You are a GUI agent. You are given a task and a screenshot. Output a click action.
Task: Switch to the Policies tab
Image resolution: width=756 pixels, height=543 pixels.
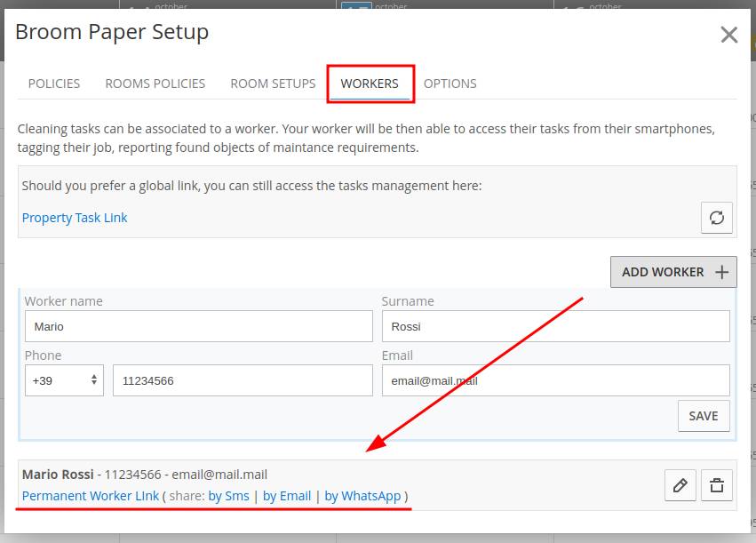54,84
